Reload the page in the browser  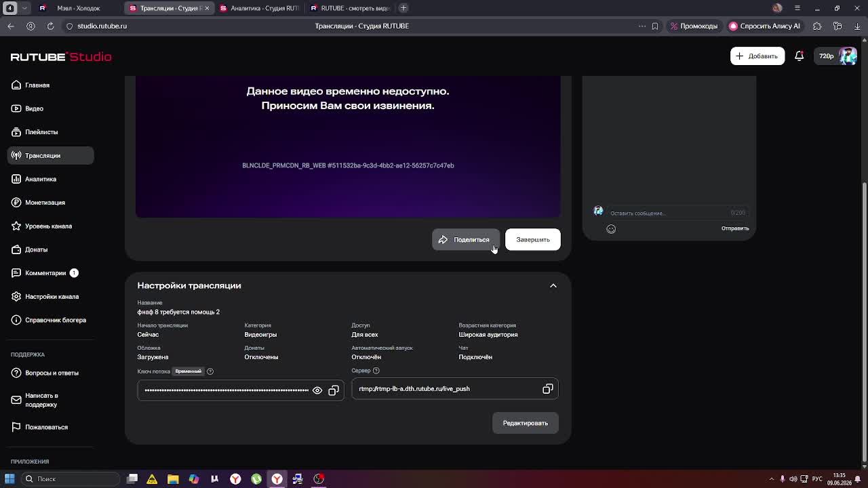point(50,26)
